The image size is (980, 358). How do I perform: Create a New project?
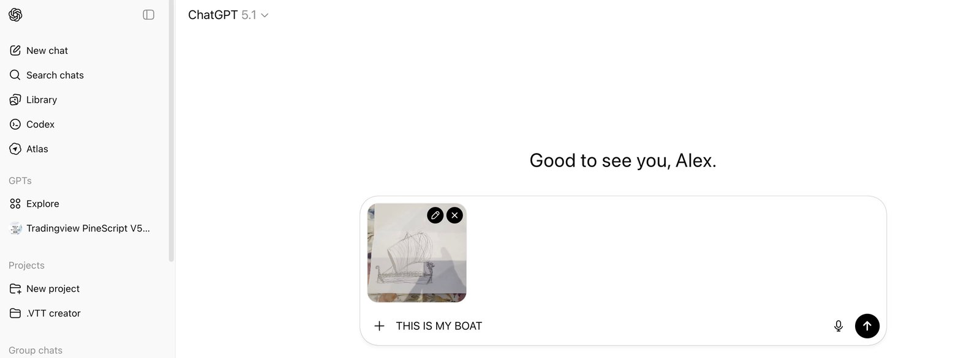[x=53, y=289]
